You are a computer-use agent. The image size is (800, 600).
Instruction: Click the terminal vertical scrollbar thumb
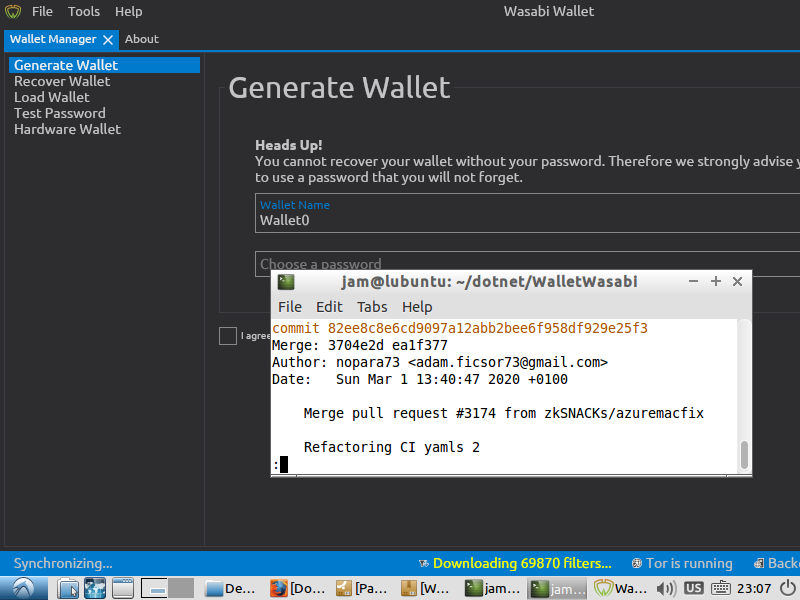(744, 455)
